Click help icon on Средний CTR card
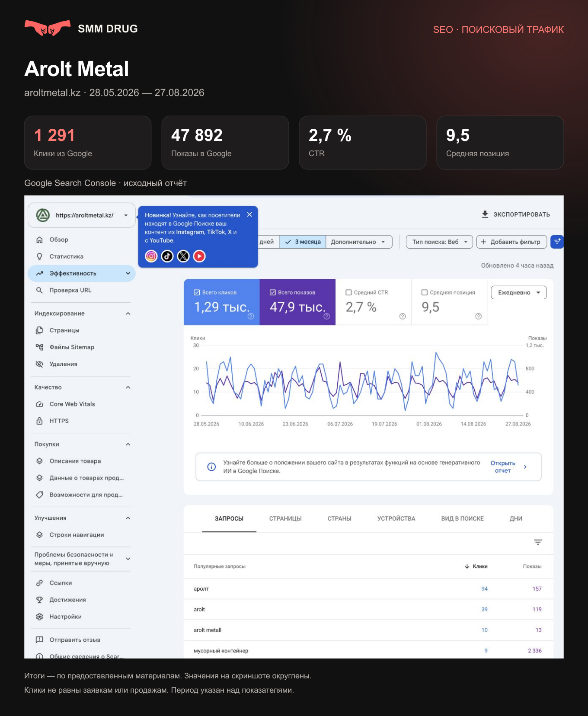The width and height of the screenshot is (588, 716). point(403,316)
